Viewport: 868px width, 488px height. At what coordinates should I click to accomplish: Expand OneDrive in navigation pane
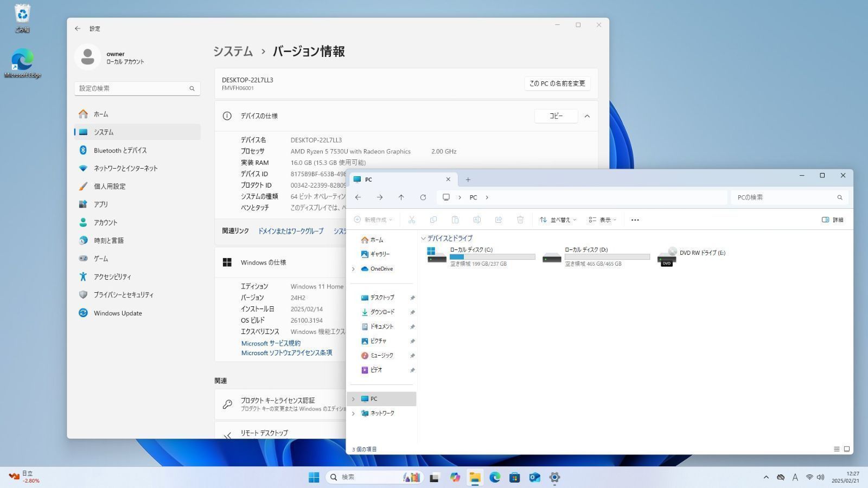pos(353,269)
